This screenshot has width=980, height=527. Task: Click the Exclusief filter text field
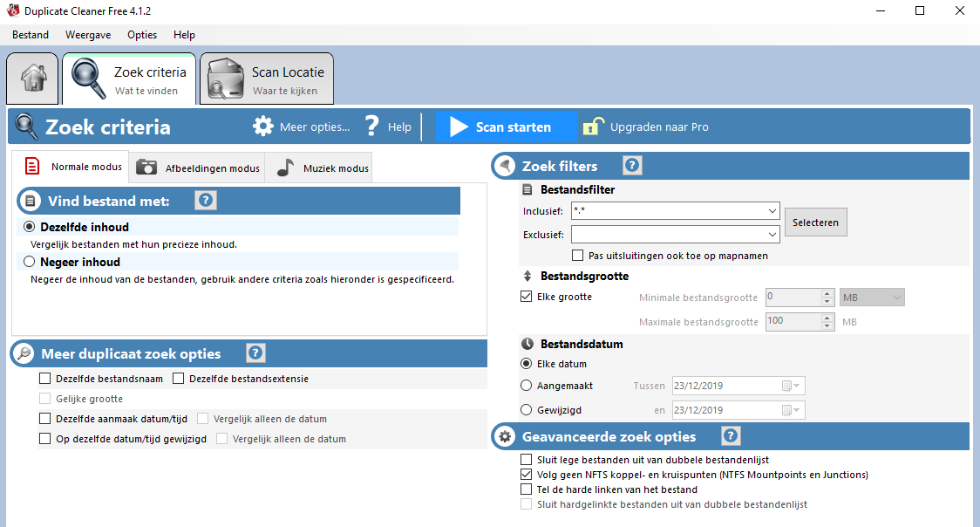[669, 235]
